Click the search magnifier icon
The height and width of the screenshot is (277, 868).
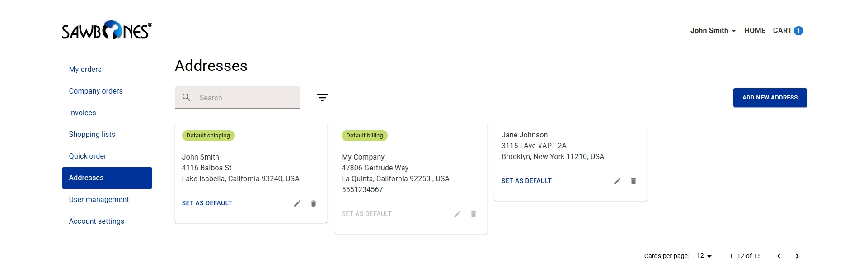coord(186,98)
